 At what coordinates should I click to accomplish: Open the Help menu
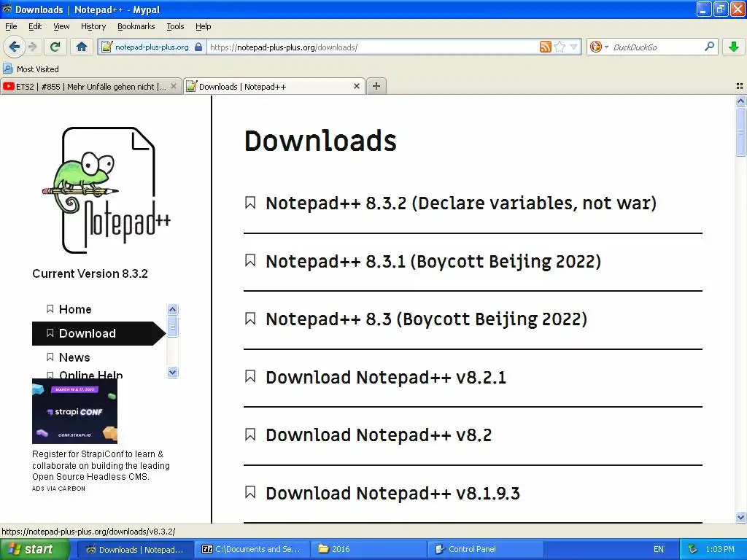tap(203, 26)
